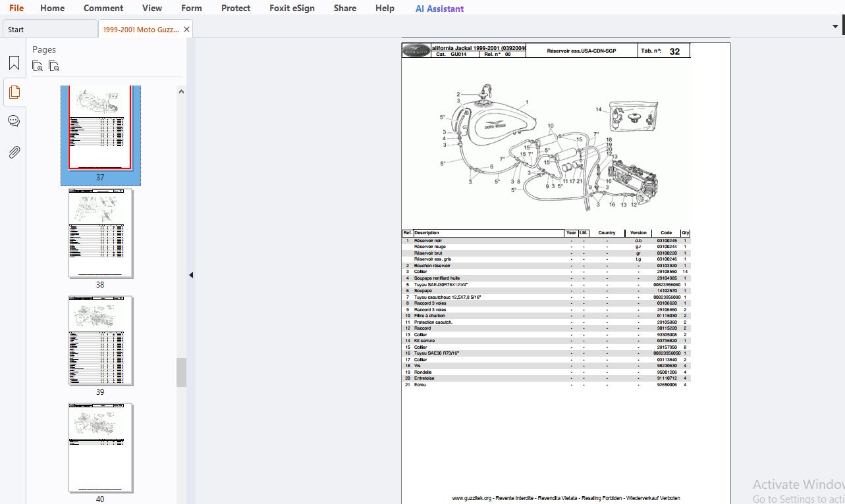Close the Moto Guzzi document tab
This screenshot has width=845, height=504.
click(x=186, y=29)
